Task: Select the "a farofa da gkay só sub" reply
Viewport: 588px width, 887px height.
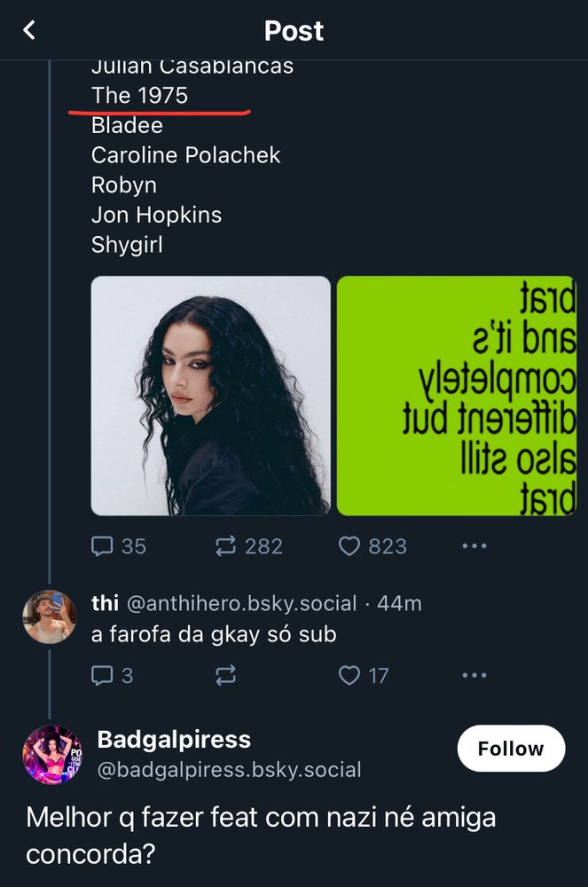Action: coord(214,635)
